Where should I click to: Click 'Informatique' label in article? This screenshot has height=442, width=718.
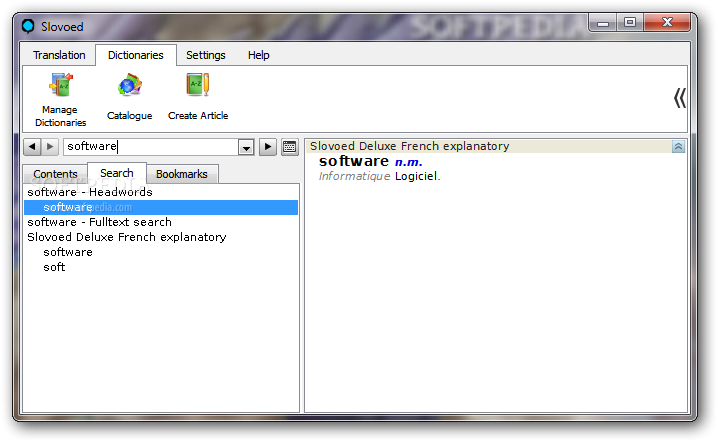(354, 176)
